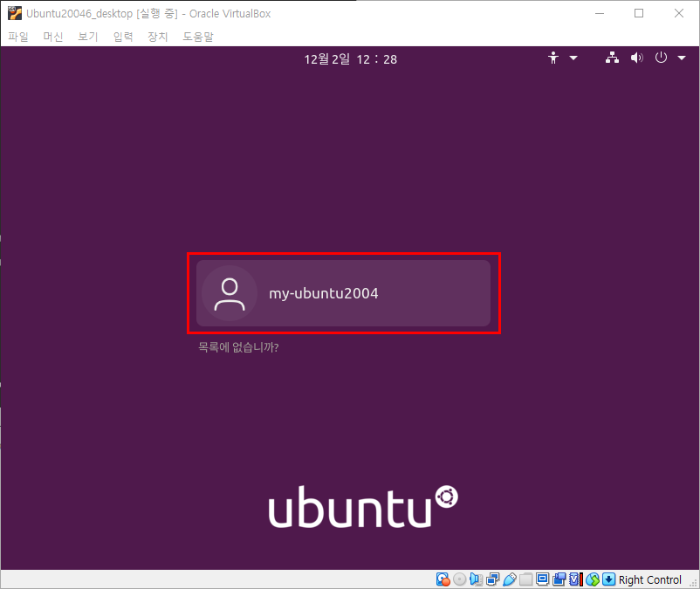Click the 목록에 없습니까? link
700x589 pixels.
(238, 347)
